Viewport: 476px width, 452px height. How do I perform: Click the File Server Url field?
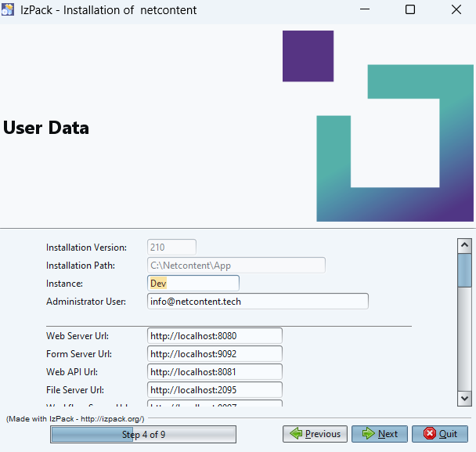point(215,390)
